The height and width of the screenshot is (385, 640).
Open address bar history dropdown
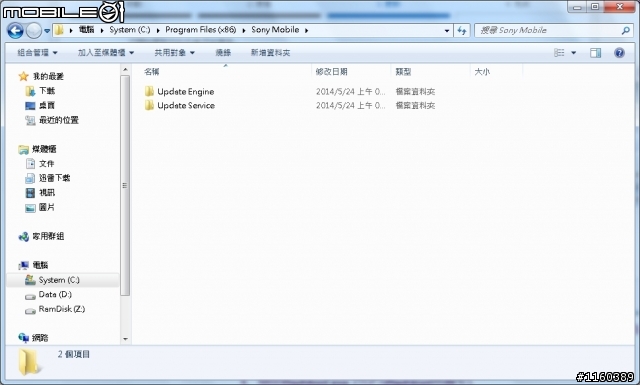coord(447,31)
